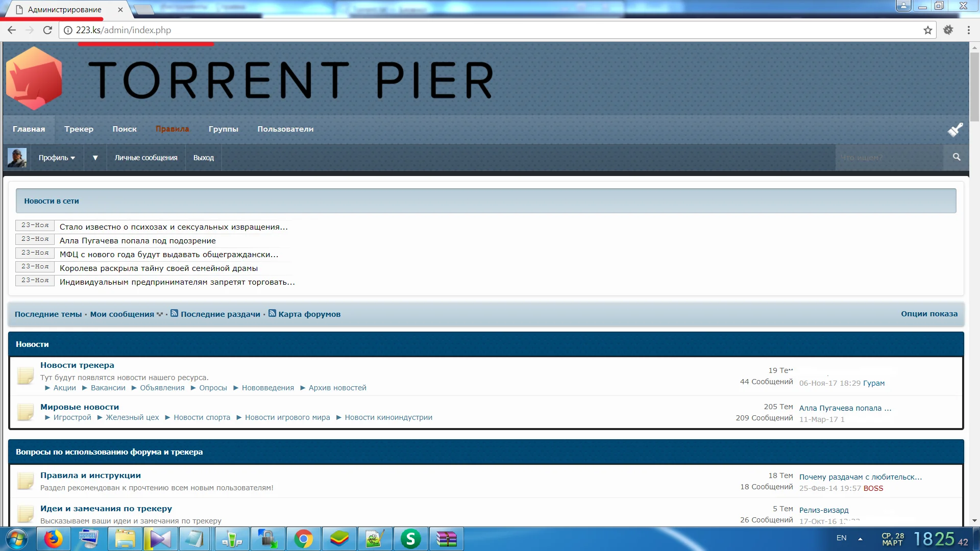980x551 pixels.
Task: Open the Карта форумов link
Action: click(309, 314)
